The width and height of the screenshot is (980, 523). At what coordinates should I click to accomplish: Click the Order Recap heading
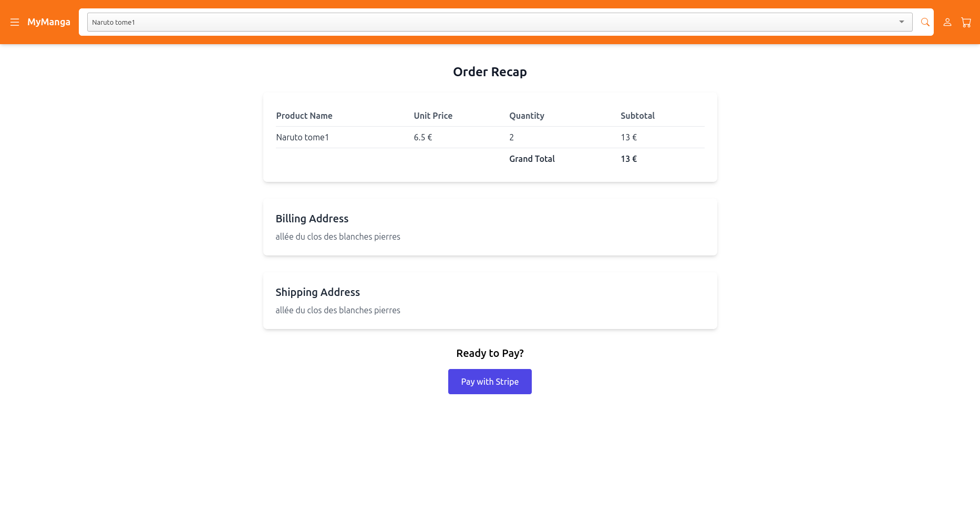coord(490,72)
